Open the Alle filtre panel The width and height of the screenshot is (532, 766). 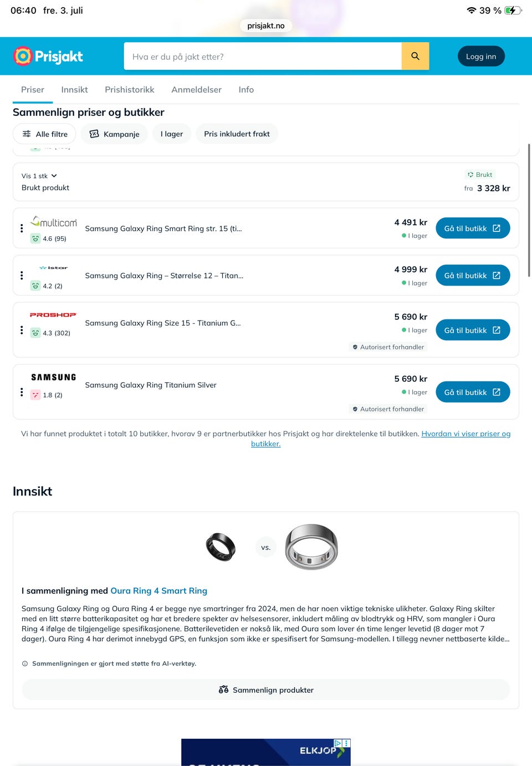point(45,134)
